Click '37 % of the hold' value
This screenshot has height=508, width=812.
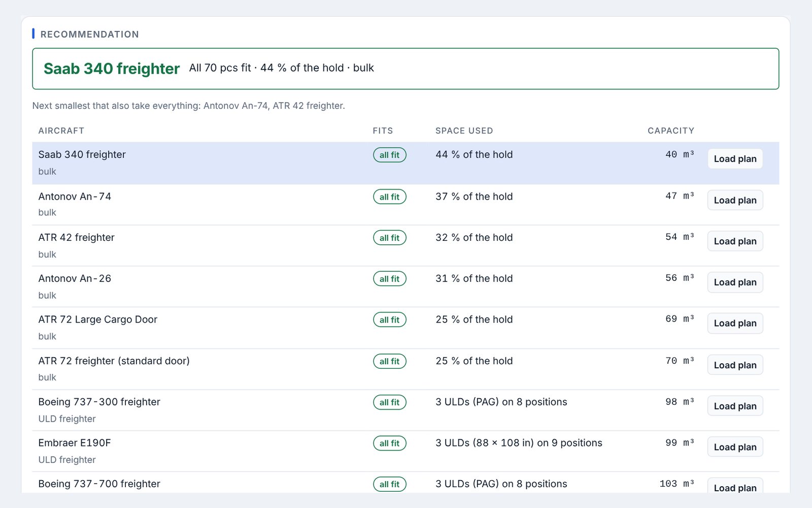474,197
